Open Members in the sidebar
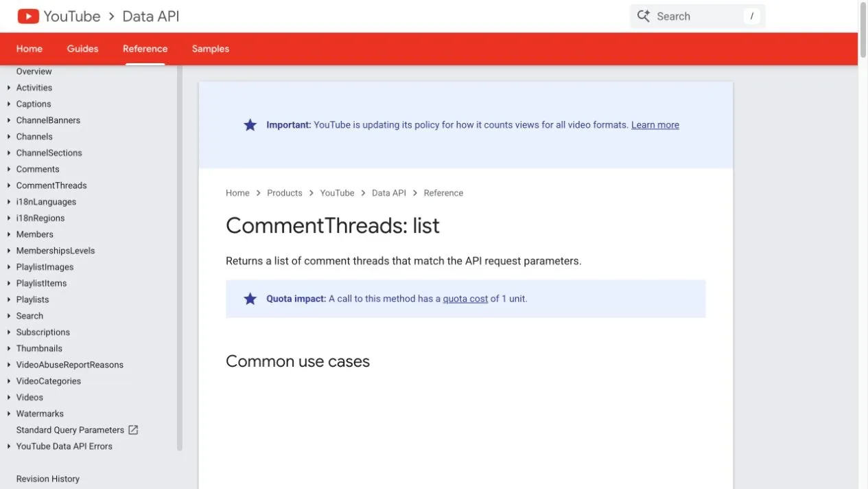The image size is (868, 489). (35, 234)
